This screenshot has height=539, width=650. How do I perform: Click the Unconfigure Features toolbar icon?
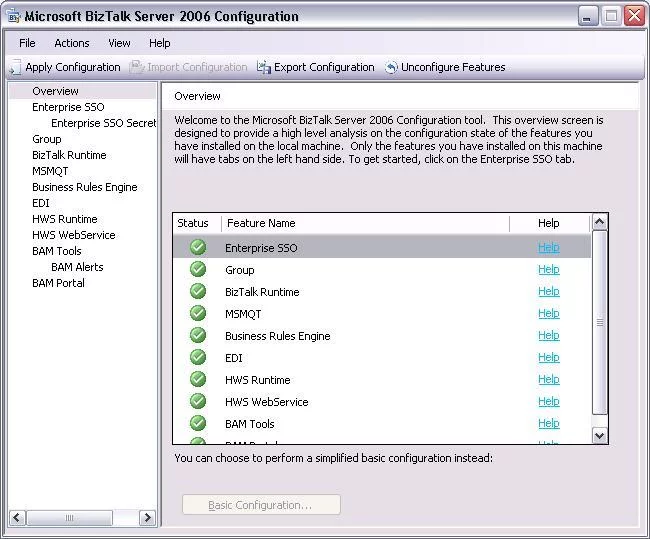click(390, 67)
